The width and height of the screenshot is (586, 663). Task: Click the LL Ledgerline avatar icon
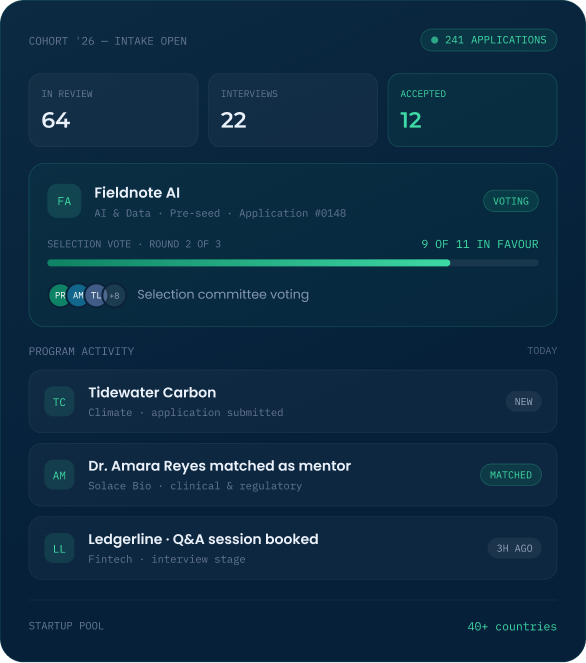pyautogui.click(x=59, y=548)
